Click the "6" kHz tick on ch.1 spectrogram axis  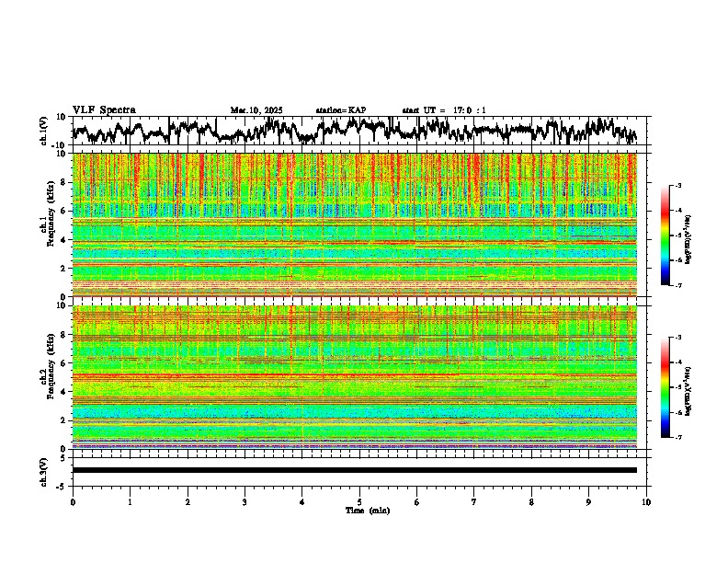click(64, 211)
